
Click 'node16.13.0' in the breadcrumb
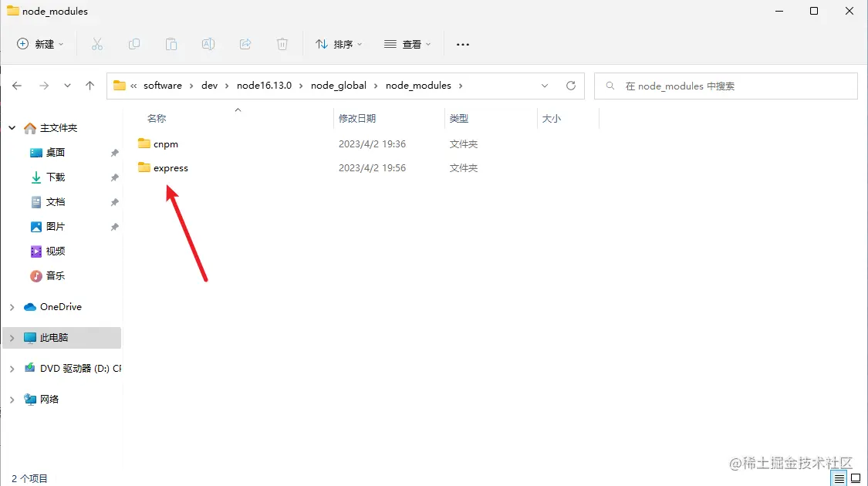(264, 86)
